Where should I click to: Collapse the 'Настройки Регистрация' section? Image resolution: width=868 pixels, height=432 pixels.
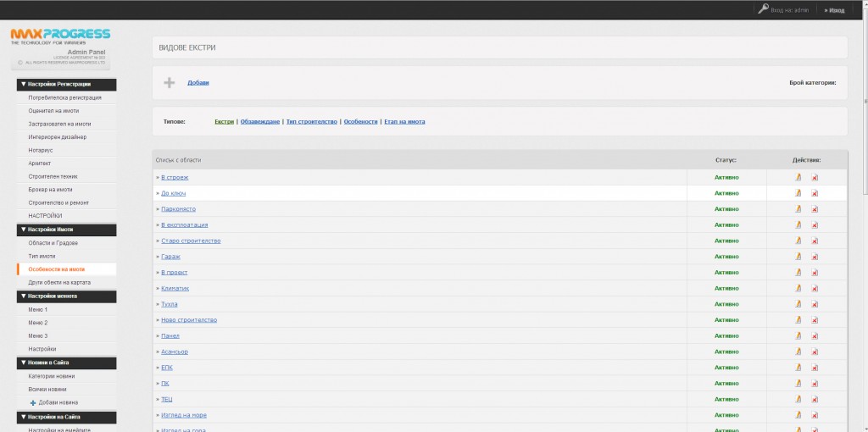coord(66,85)
